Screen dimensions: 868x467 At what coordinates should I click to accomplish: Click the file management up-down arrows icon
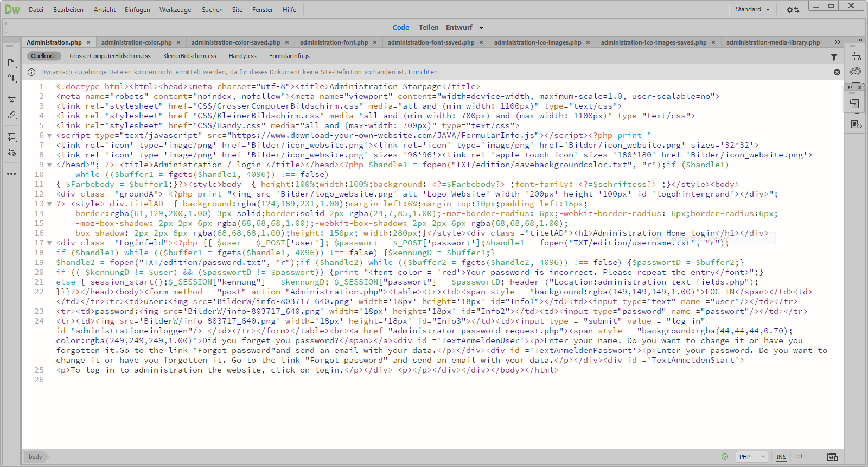(11, 78)
